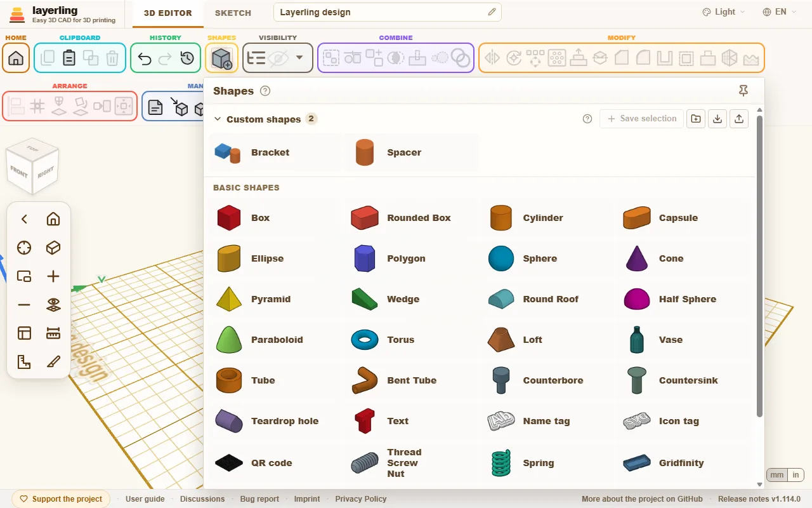Click the Shapes cube button
Image resolution: width=812 pixels, height=508 pixels.
(x=222, y=58)
